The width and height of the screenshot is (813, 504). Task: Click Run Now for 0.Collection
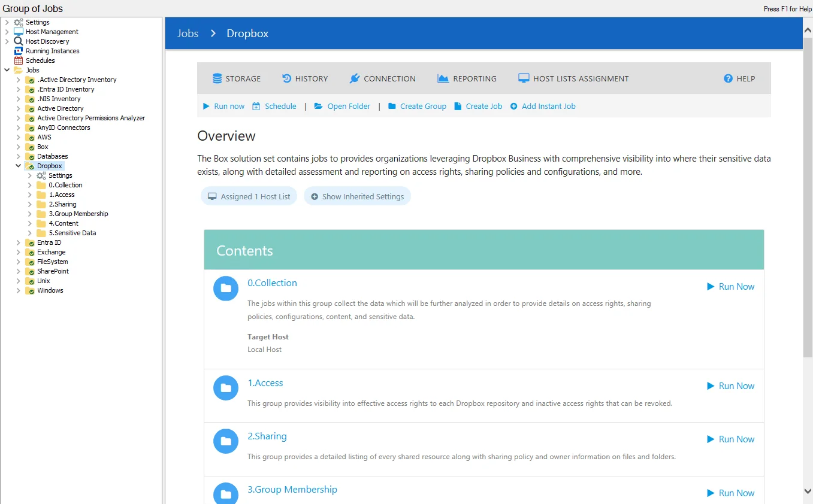(x=730, y=287)
